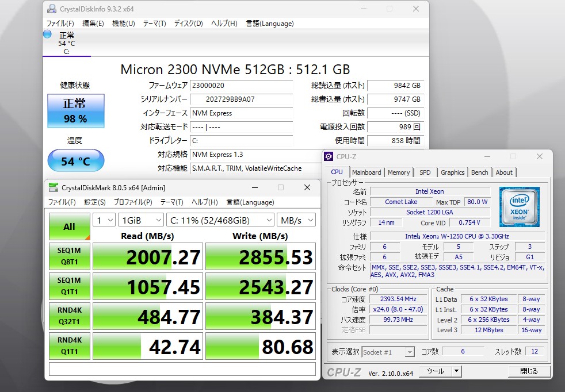Click the SEQ1M Q1T1 read result 1057.45
Image resolution: width=565 pixels, height=392 pixels.
tap(148, 286)
